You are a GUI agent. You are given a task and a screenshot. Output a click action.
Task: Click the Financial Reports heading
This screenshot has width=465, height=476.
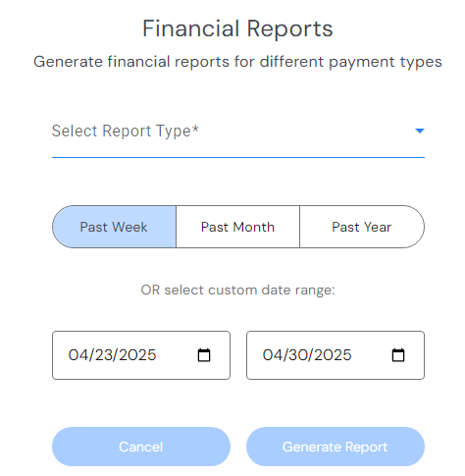pos(237,28)
